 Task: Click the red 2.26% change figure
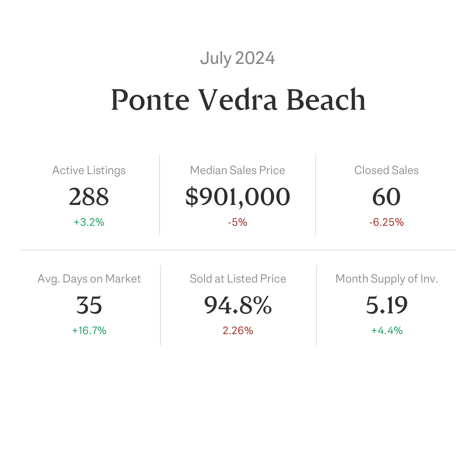point(238,331)
